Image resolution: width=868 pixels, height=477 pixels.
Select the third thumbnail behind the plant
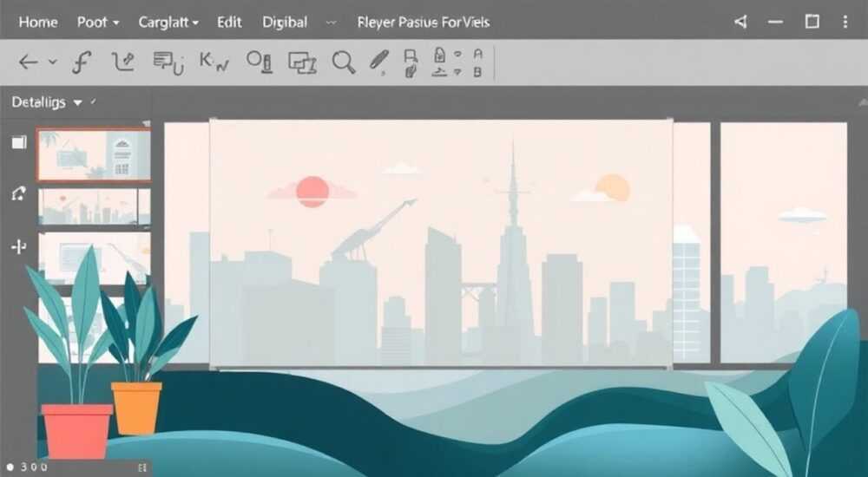click(x=94, y=258)
